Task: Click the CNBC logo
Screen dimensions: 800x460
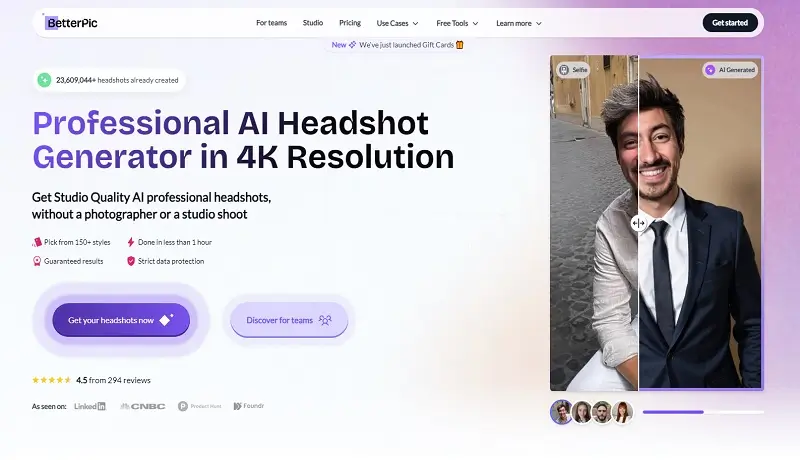Action: pos(141,406)
